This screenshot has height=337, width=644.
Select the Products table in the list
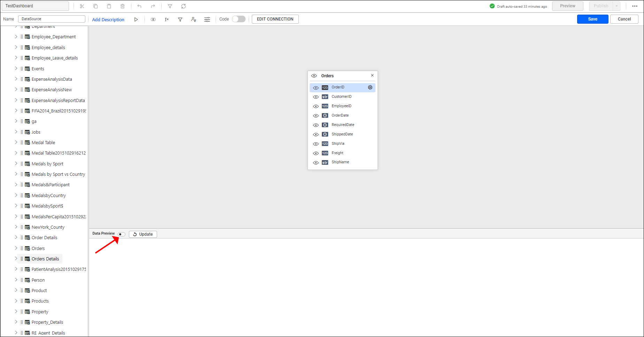pos(40,301)
